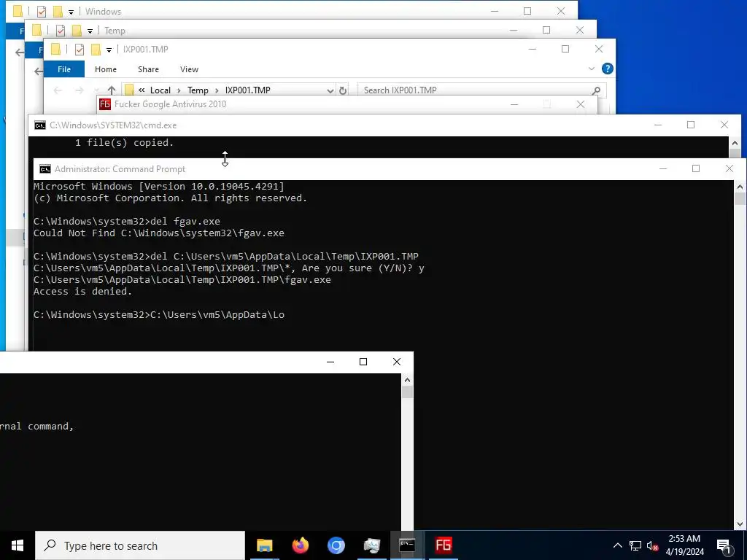The image size is (747, 560).
Task: Open File Explorer from the taskbar
Action: (x=264, y=545)
